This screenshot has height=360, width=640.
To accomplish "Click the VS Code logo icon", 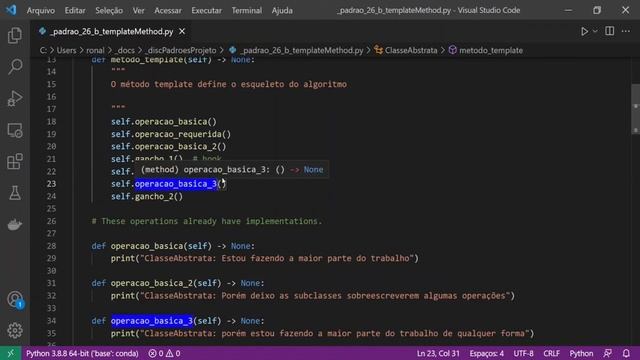I will click(x=11, y=10).
